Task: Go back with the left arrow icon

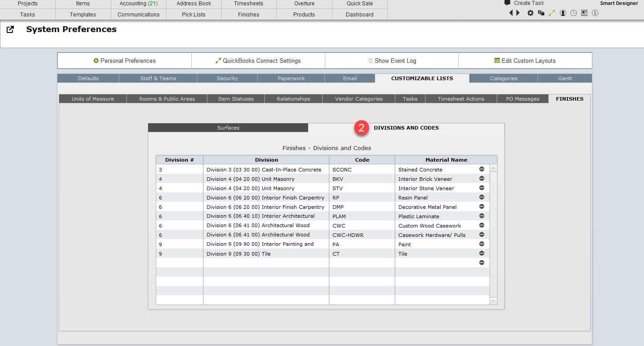Action: (511, 13)
